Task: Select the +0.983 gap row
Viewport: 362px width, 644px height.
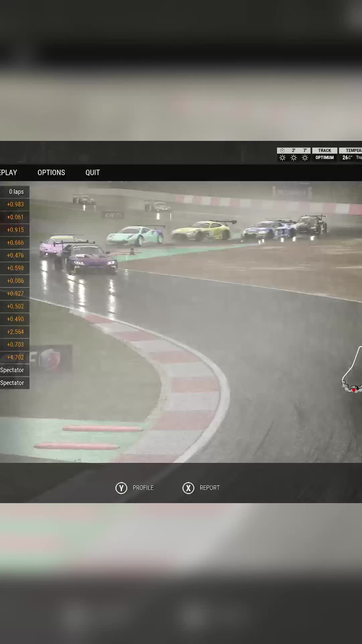Action: click(x=15, y=205)
